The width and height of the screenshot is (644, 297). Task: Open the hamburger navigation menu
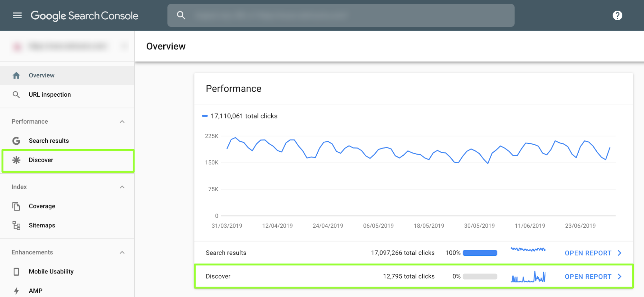(17, 15)
